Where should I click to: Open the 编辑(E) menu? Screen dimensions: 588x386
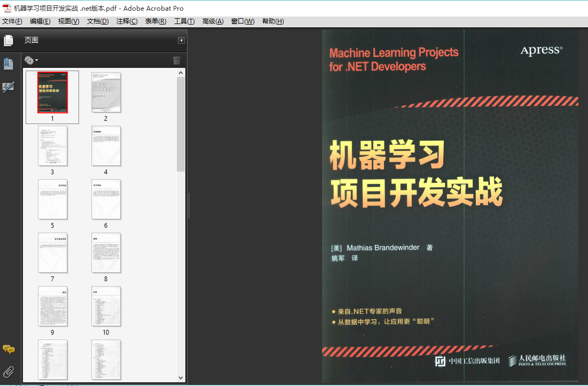click(40, 21)
